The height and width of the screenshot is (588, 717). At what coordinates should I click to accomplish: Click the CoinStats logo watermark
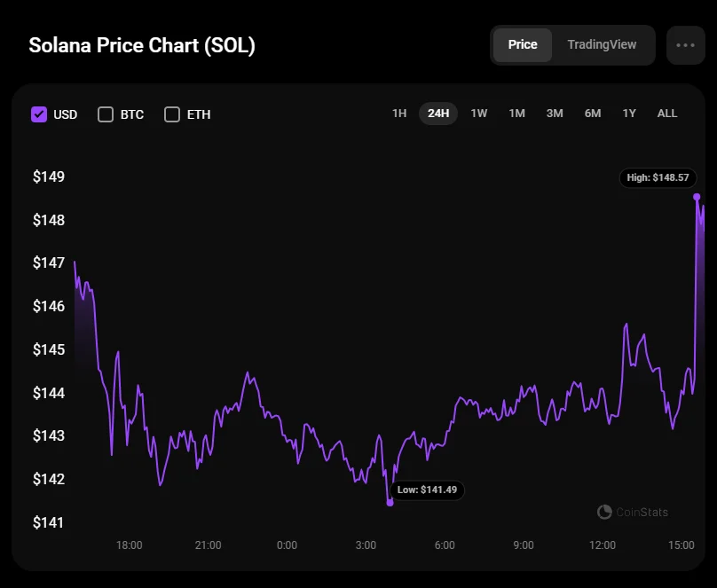(x=633, y=512)
